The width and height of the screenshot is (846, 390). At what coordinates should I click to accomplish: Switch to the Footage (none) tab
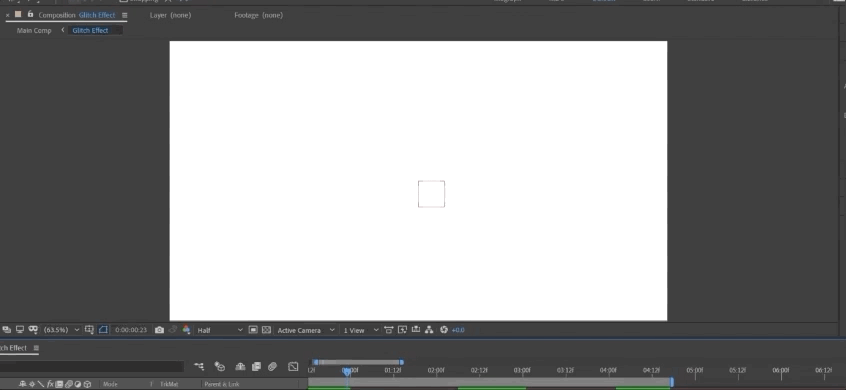[258, 15]
